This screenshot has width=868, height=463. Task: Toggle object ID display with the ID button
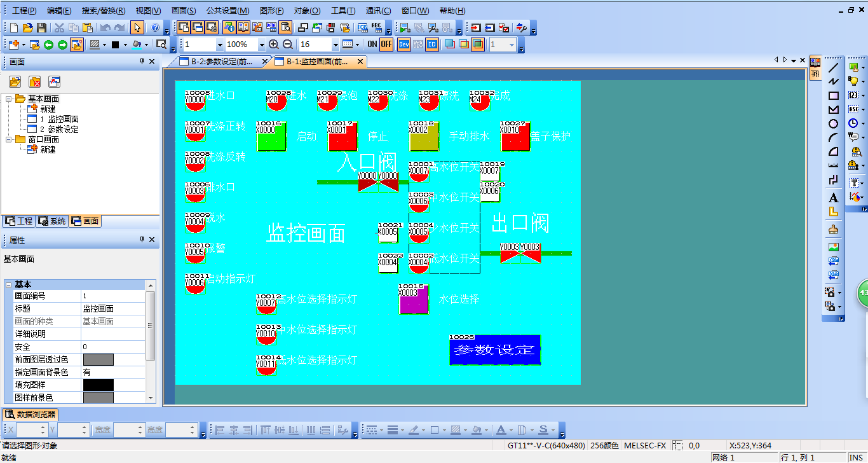[x=432, y=45]
